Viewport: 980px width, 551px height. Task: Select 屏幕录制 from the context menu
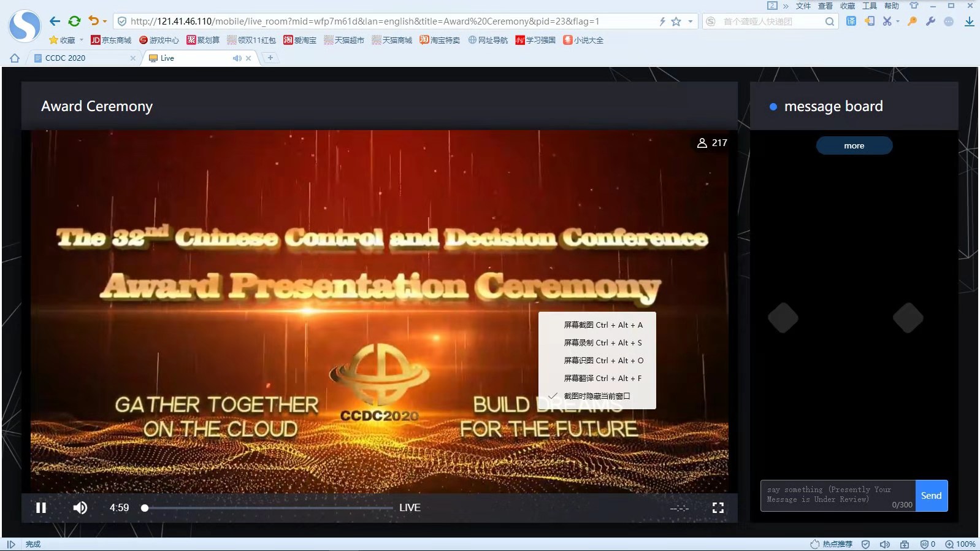(x=602, y=343)
